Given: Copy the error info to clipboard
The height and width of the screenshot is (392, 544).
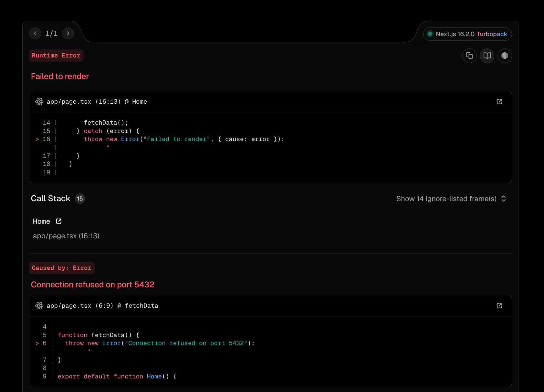Looking at the screenshot, I should click(469, 56).
